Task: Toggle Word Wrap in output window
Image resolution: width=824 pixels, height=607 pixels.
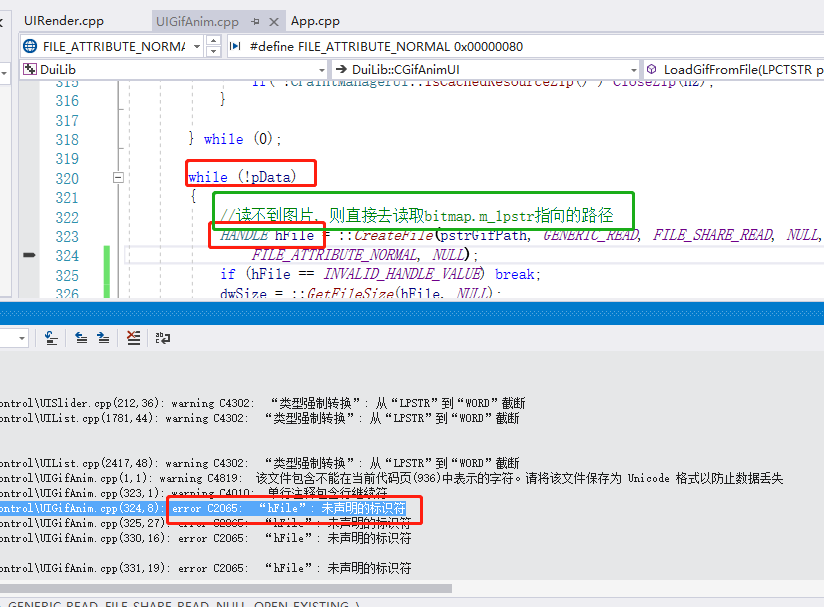Action: [162, 338]
